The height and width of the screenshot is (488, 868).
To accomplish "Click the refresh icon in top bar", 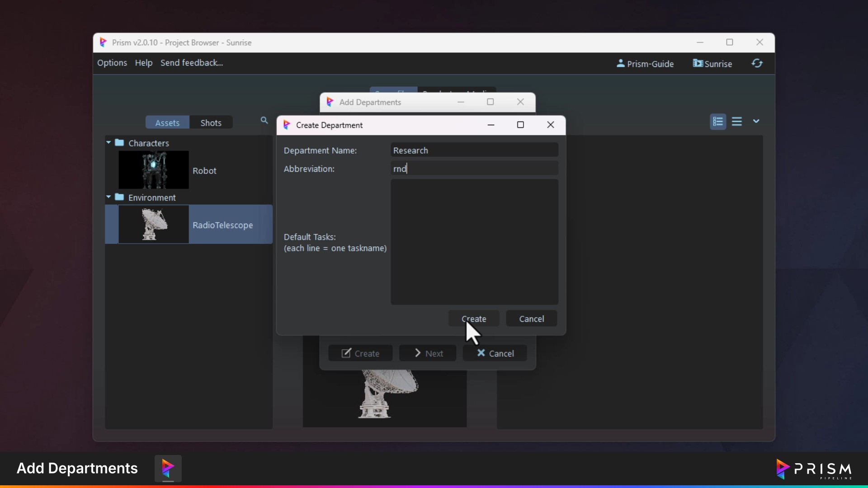I will [x=757, y=63].
